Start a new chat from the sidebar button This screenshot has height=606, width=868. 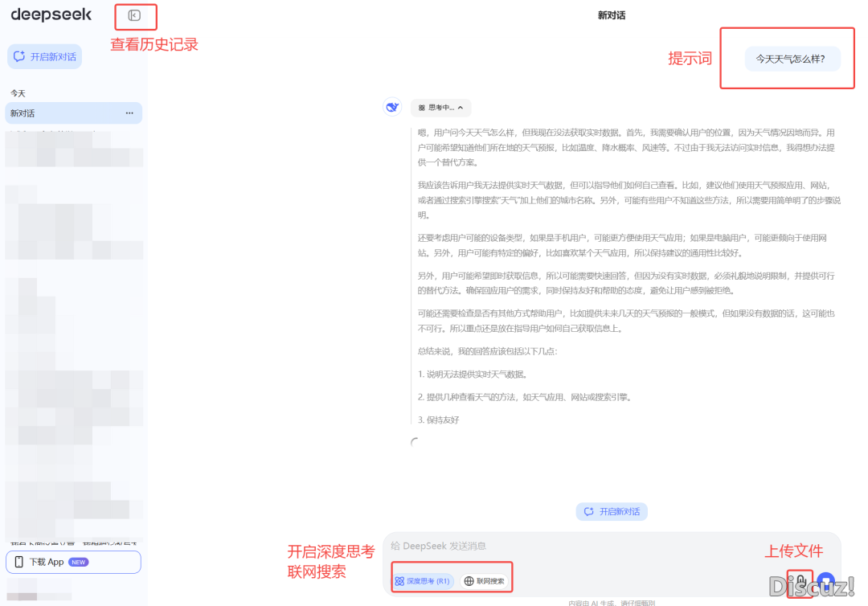45,56
